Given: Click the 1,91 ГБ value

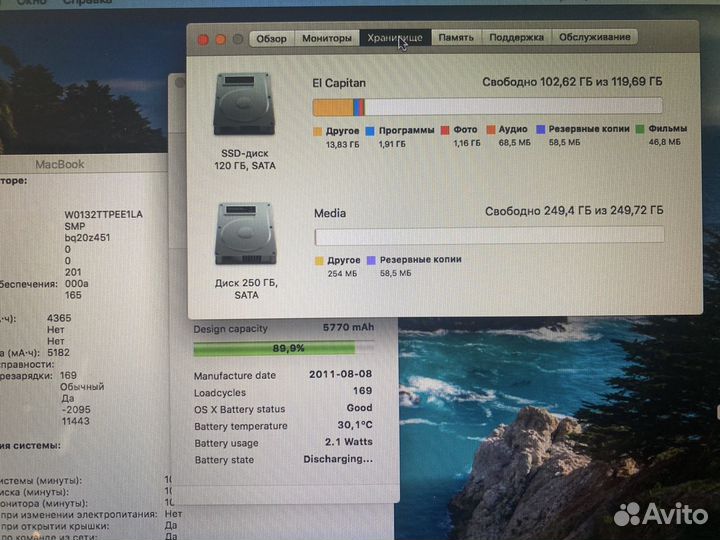Looking at the screenshot, I should (392, 144).
